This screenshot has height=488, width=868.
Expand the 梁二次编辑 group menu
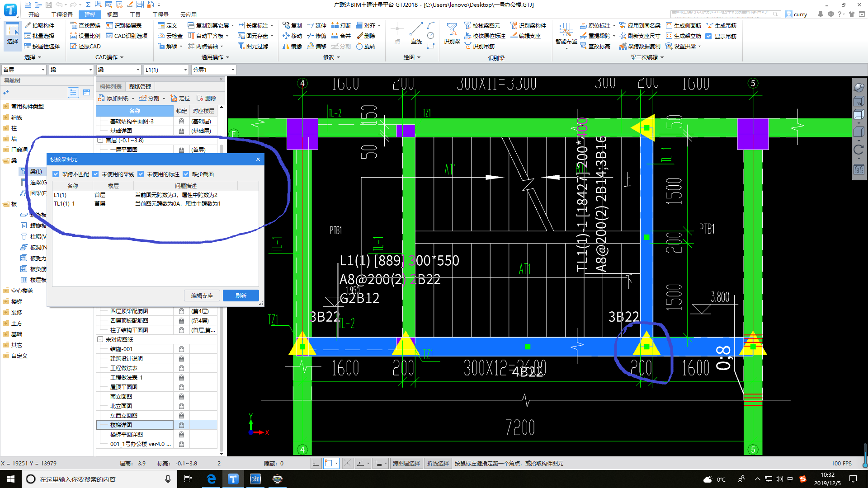pos(647,57)
